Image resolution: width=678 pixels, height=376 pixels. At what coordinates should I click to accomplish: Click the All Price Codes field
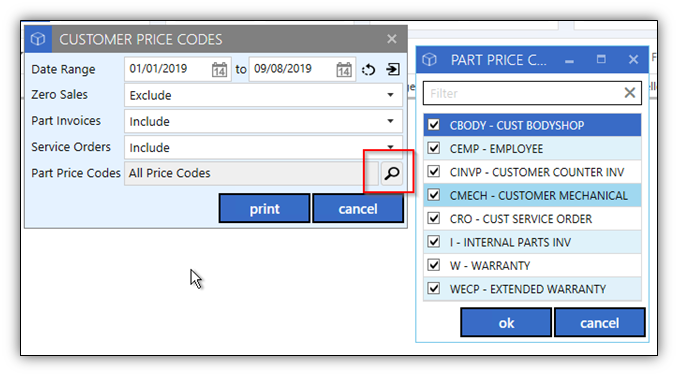(251, 173)
